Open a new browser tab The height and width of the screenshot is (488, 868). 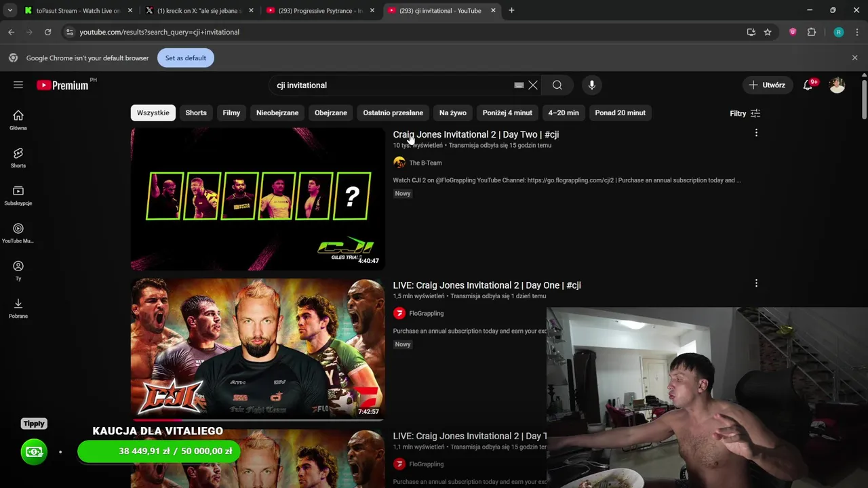tap(511, 10)
